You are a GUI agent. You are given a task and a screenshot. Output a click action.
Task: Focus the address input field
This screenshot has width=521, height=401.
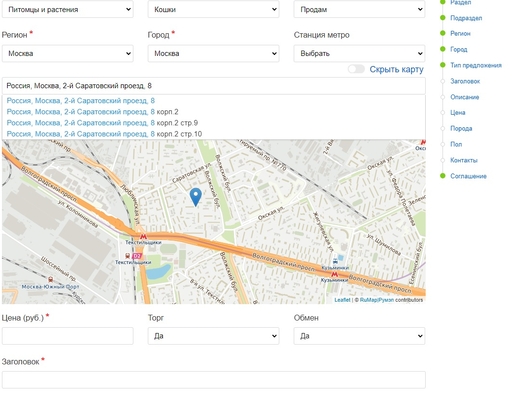pos(214,86)
